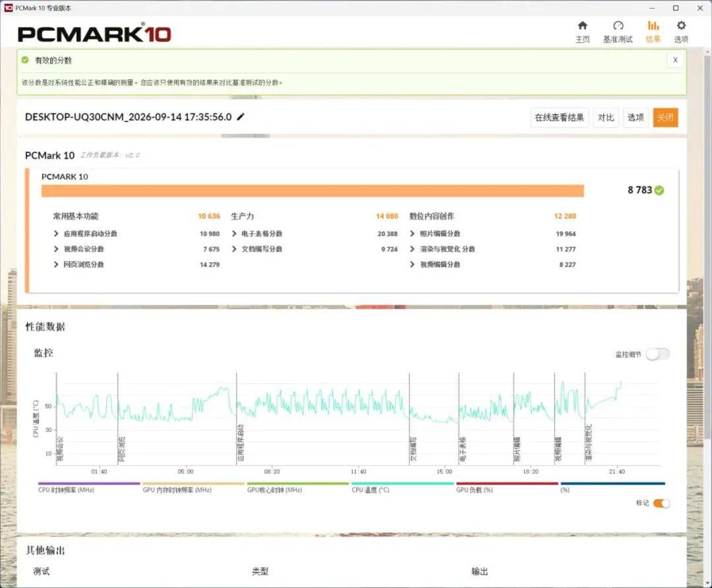Select the Results (结果) tab label
The image size is (712, 588).
pyautogui.click(x=653, y=40)
